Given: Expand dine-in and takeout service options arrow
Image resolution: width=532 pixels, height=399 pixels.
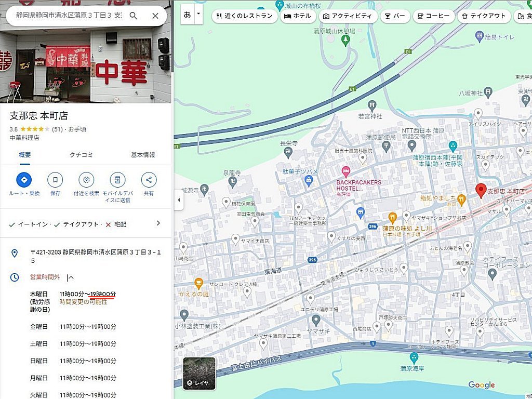Looking at the screenshot, I should (x=158, y=223).
